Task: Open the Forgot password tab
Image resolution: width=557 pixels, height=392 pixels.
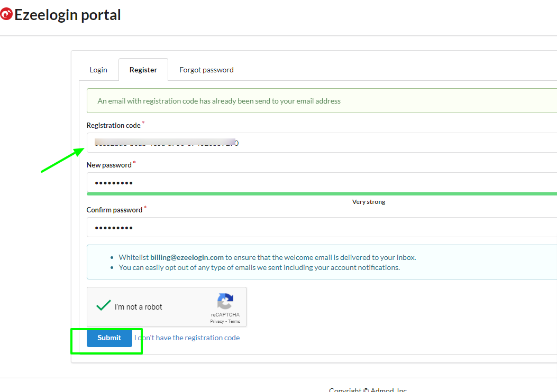Action: coord(206,70)
